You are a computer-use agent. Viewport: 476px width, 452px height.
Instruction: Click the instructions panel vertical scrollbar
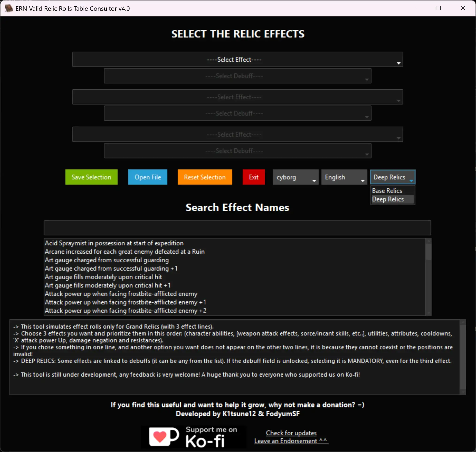462,357
